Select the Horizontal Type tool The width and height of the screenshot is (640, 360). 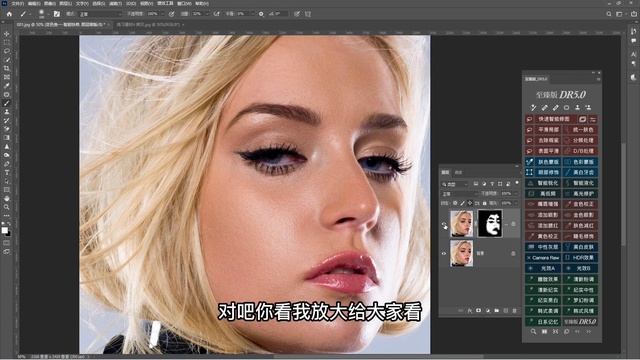pyautogui.click(x=7, y=172)
